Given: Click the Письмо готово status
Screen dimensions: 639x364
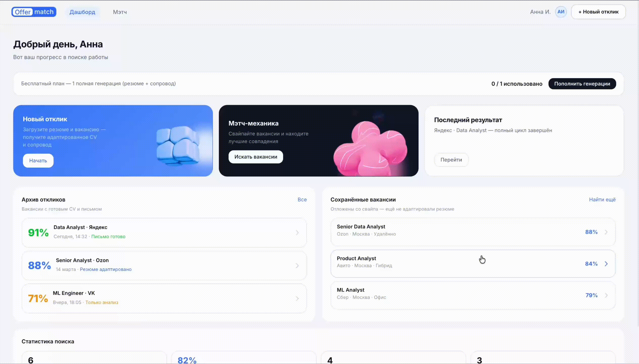Looking at the screenshot, I should [x=108, y=237].
